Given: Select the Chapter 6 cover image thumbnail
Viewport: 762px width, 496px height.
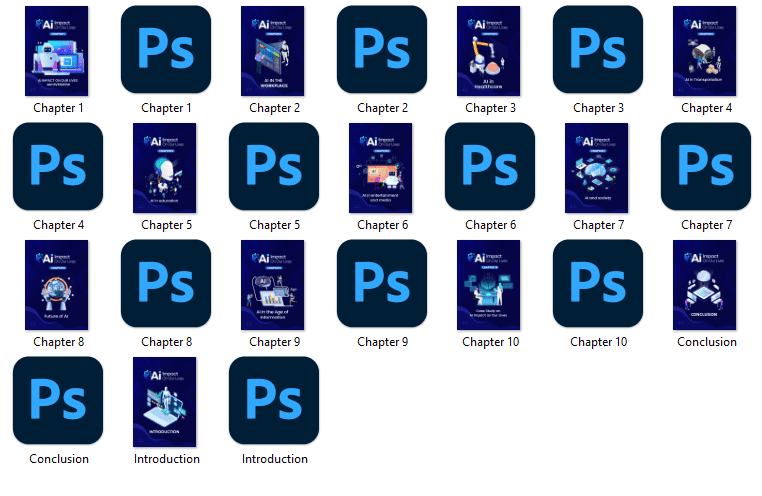Looking at the screenshot, I should 381,168.
